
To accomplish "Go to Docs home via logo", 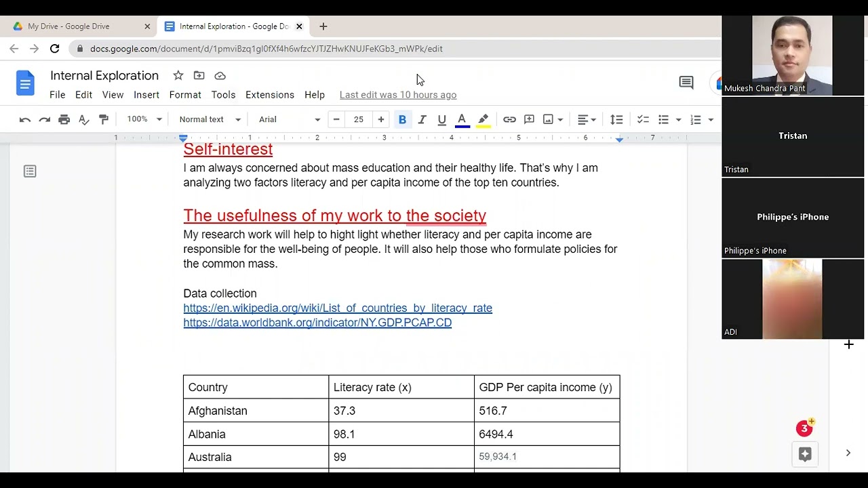I will pyautogui.click(x=25, y=84).
